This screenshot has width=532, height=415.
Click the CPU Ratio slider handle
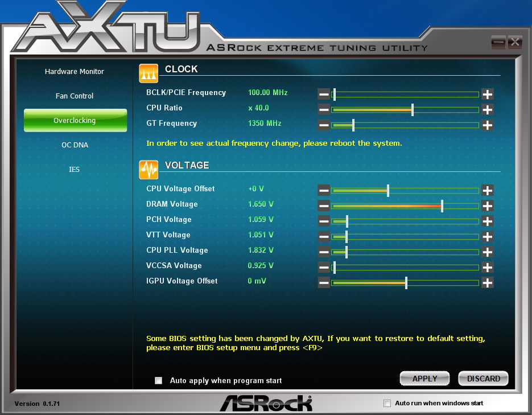click(x=413, y=109)
